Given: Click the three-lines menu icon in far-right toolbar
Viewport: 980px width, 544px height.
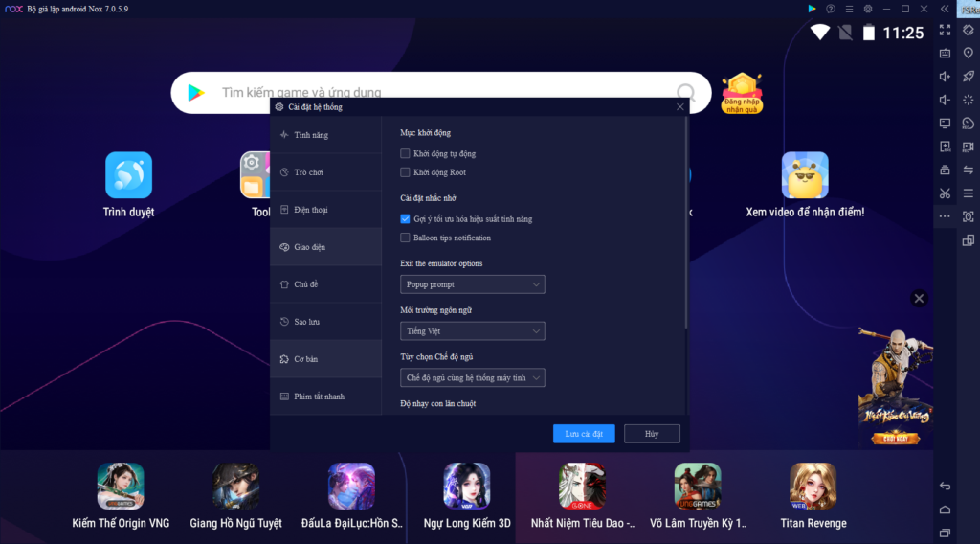Looking at the screenshot, I should point(969,193).
